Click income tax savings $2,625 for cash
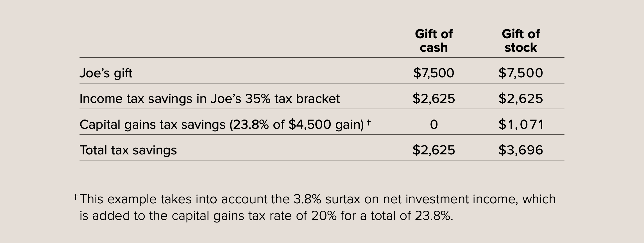The image size is (644, 243). [x=434, y=98]
